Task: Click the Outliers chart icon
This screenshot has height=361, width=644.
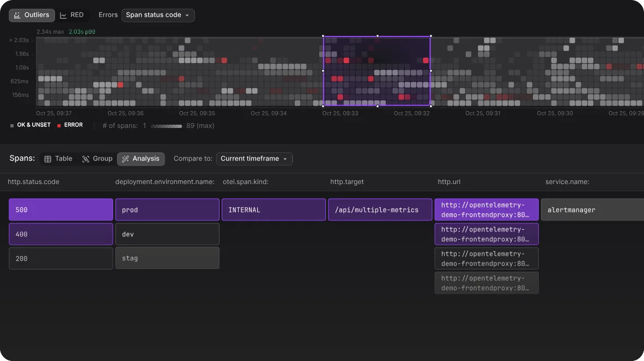Action: 17,16
